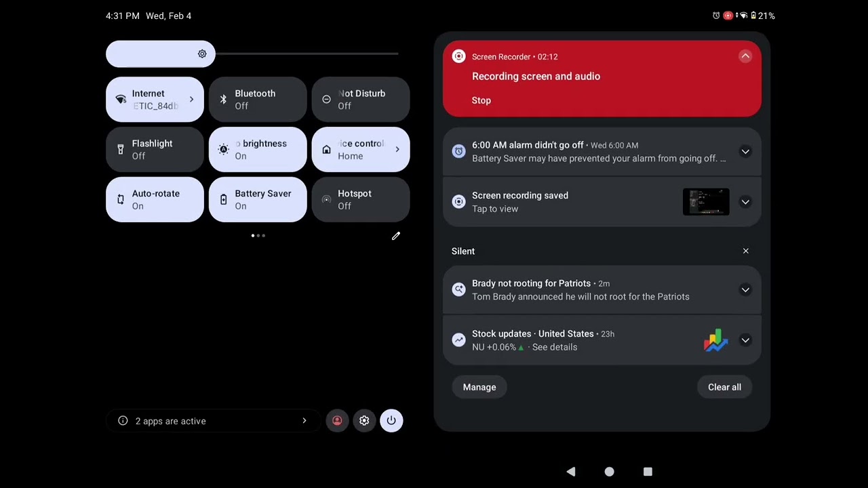Click the Do Not Disturb minus-circle icon
This screenshot has height=488, width=868.
(x=326, y=100)
